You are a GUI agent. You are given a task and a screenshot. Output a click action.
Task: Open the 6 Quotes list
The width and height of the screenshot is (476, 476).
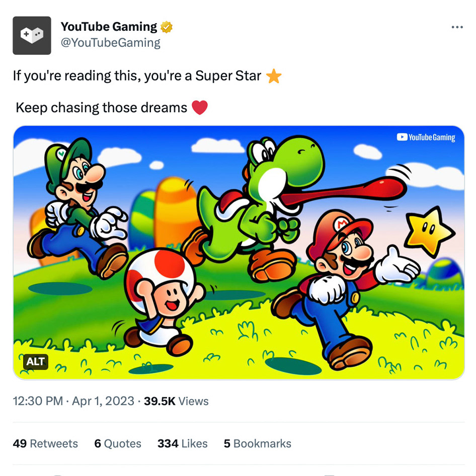pos(118,443)
